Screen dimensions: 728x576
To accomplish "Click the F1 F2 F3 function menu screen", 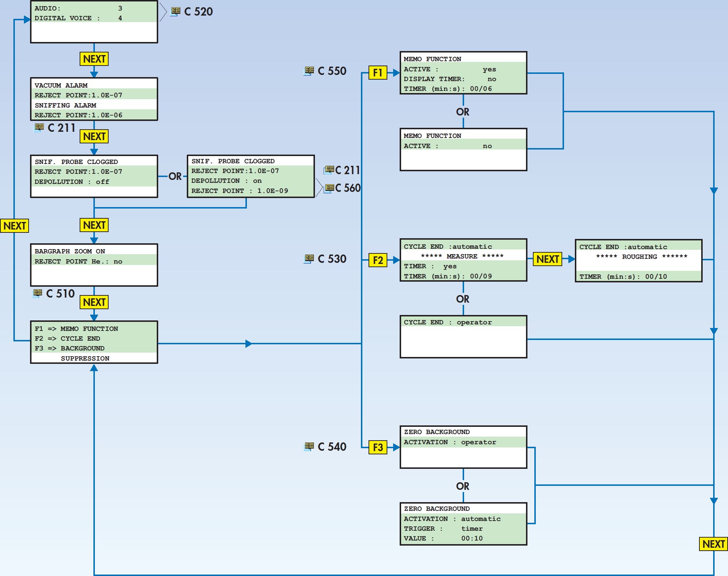I will click(x=94, y=342).
